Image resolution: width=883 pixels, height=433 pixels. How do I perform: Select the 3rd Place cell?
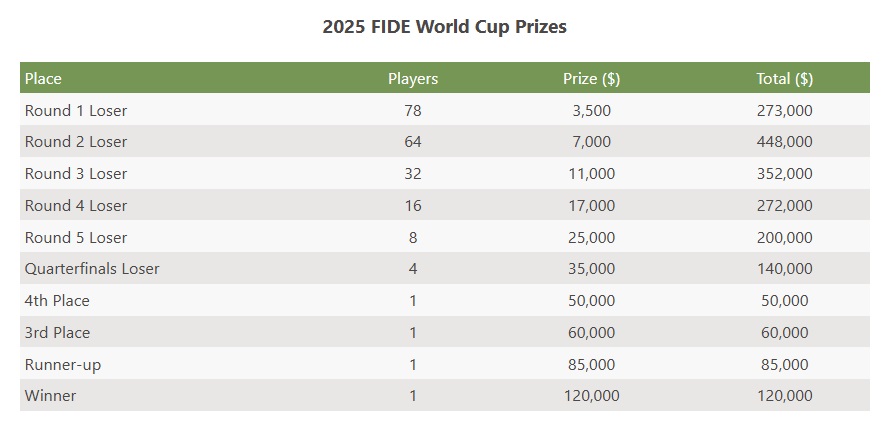coord(57,332)
